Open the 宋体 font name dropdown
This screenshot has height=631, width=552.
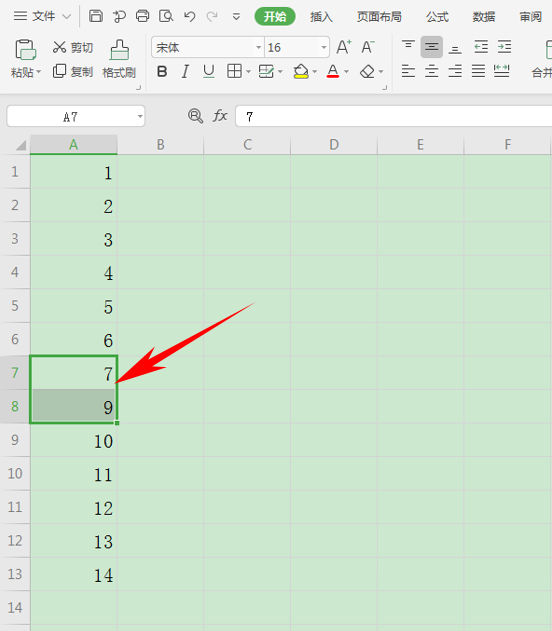[259, 47]
